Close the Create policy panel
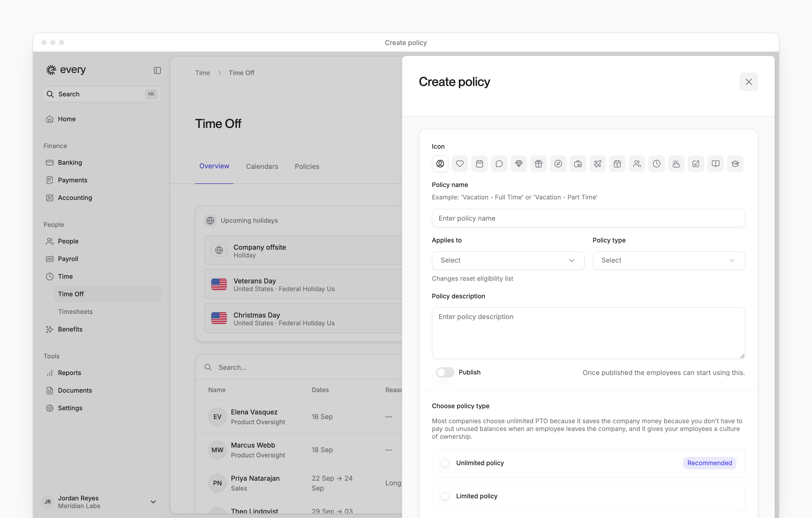This screenshot has width=812, height=518. (x=749, y=82)
